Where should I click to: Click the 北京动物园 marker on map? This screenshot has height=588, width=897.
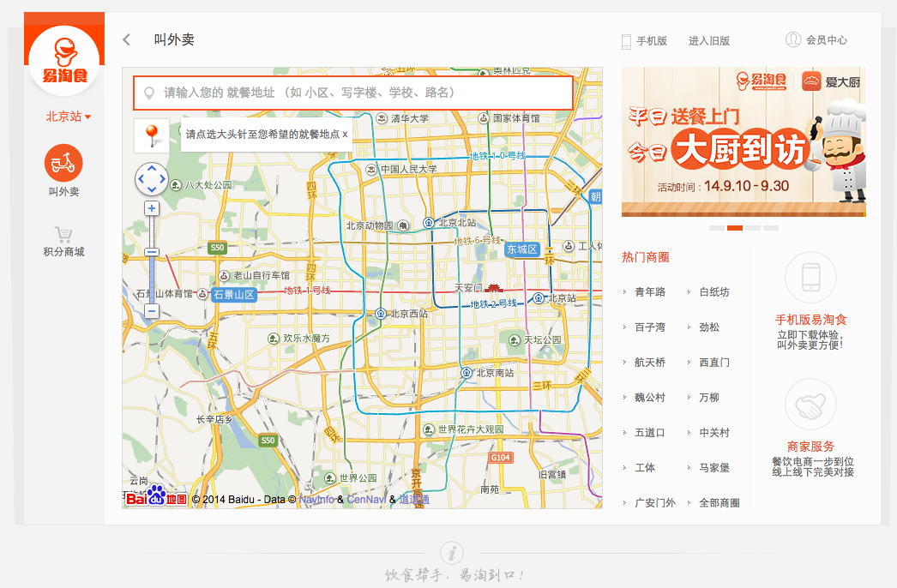(x=403, y=225)
